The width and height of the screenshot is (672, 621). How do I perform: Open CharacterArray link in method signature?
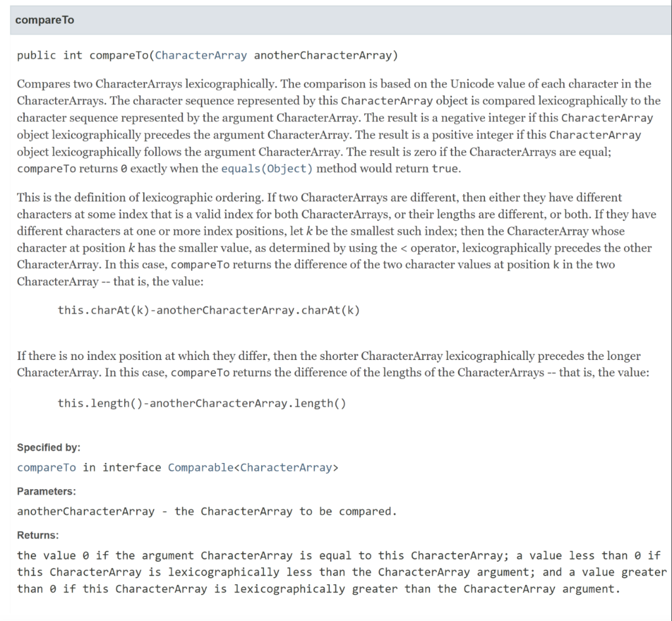click(x=201, y=55)
